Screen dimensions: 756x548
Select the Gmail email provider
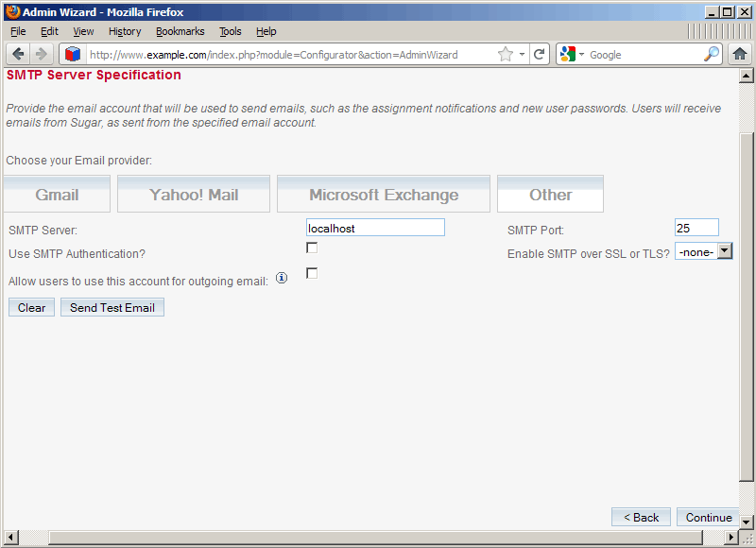click(57, 194)
